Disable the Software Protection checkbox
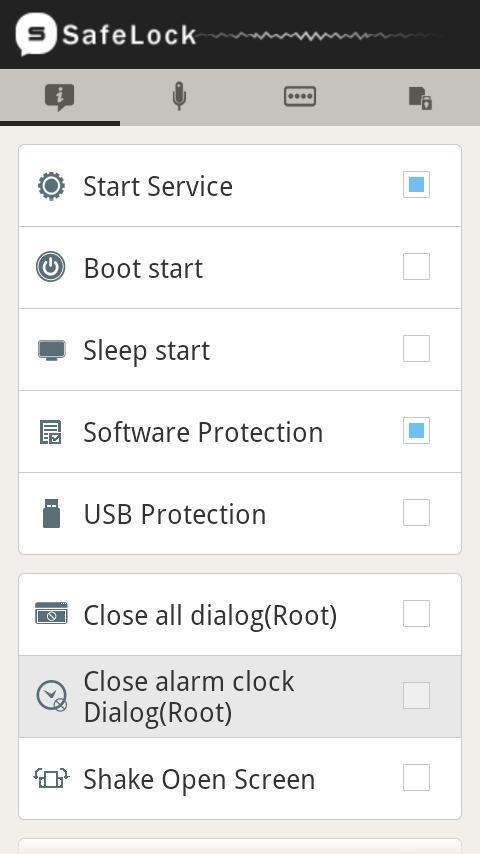The height and width of the screenshot is (854, 480). pyautogui.click(x=416, y=431)
